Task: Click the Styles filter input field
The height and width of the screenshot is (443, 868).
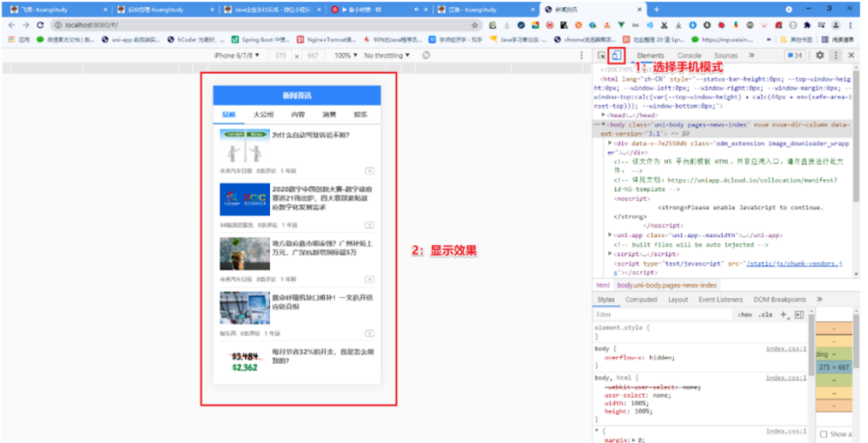Action: coord(663,314)
